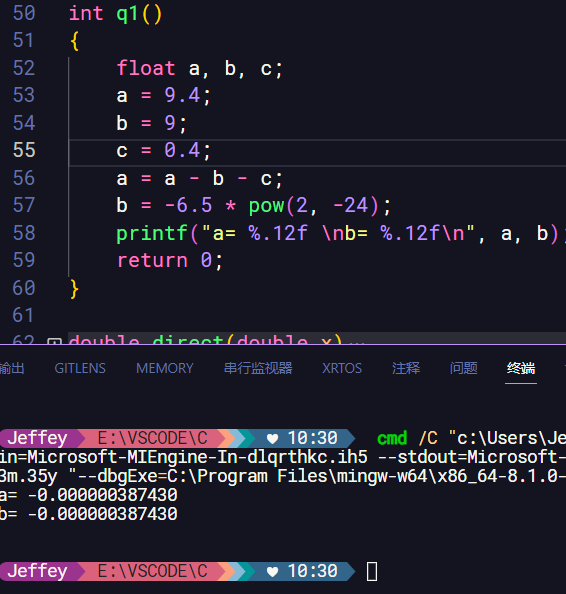Click the 10:30 time in the bottom prompt

[313, 571]
